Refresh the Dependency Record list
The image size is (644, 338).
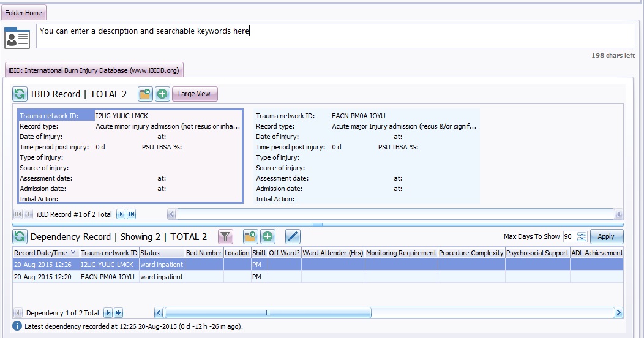click(20, 237)
